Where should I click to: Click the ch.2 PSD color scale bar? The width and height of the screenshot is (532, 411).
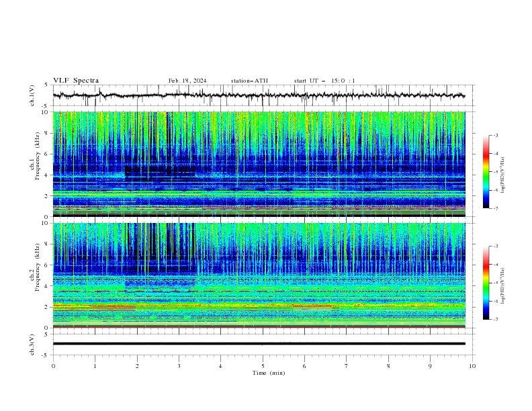point(486,283)
